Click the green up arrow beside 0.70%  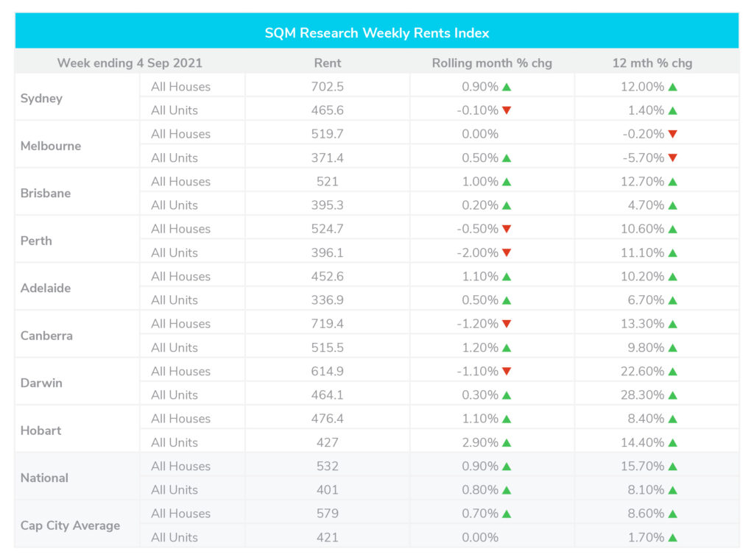coord(506,514)
